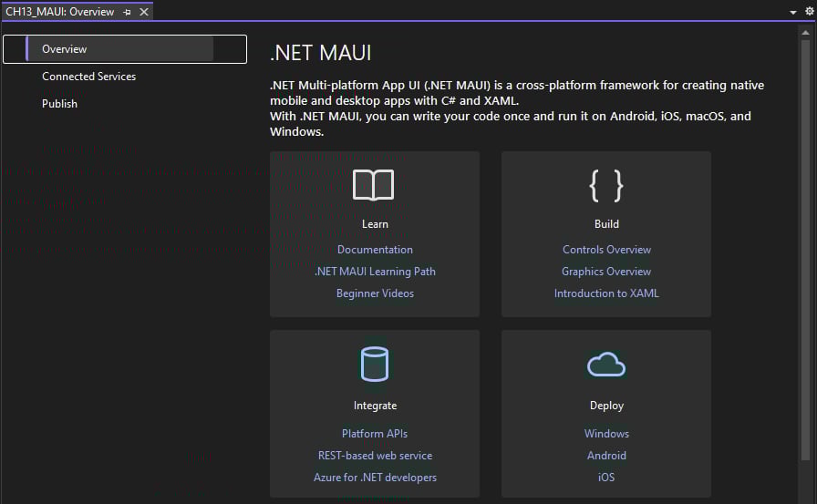Click the .NET MAUI heading
The height and width of the screenshot is (504, 817).
click(320, 53)
